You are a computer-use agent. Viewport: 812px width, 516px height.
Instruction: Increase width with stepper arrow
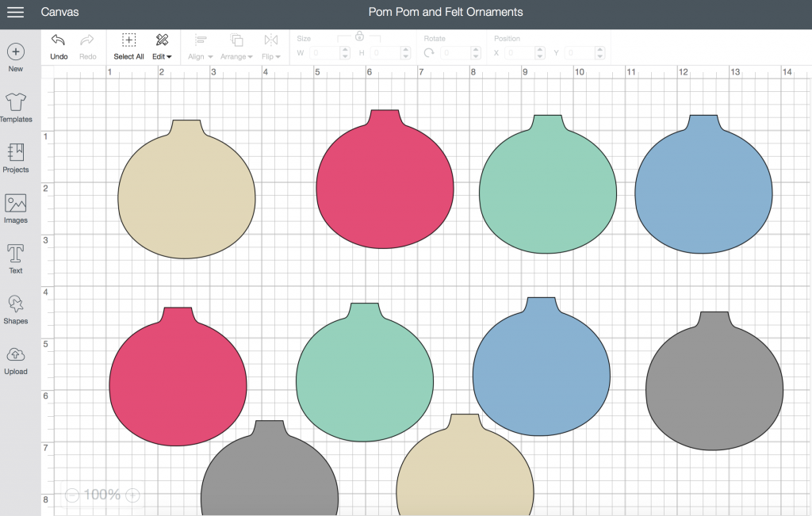346,50
